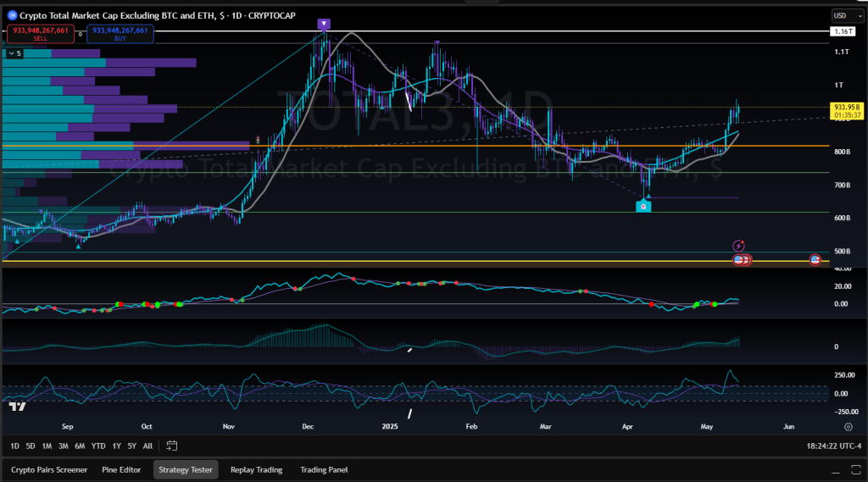The image size is (868, 482).
Task: Click the TradingView logo on the chart
Action: coord(17,407)
